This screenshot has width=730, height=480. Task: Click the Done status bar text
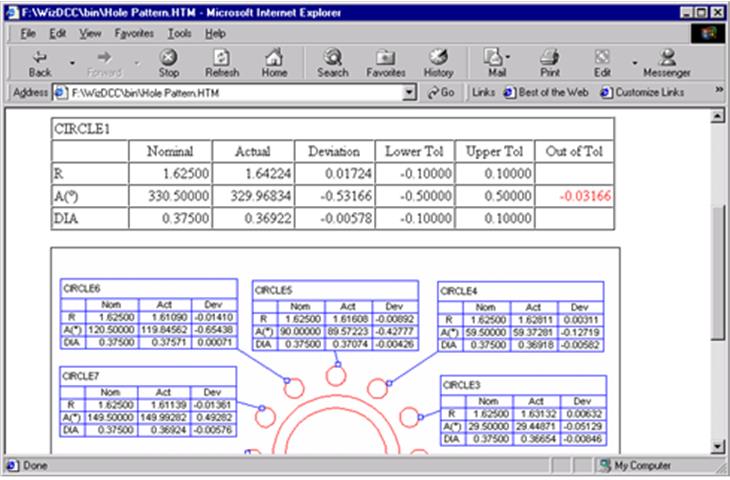pos(35,466)
